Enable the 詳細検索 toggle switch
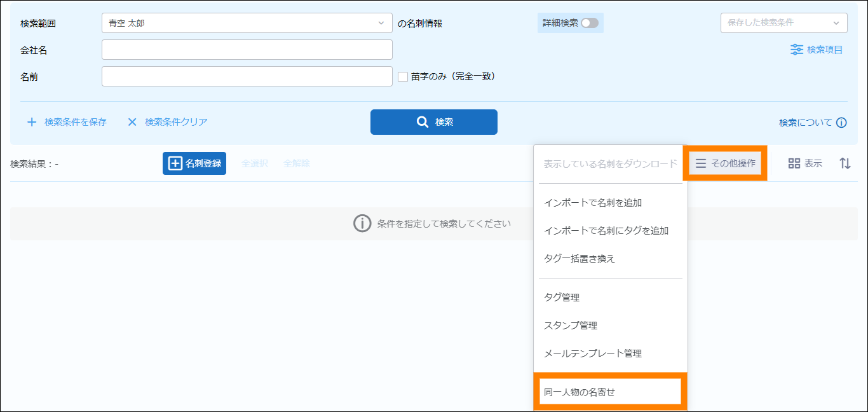This screenshot has height=412, width=868. point(589,23)
